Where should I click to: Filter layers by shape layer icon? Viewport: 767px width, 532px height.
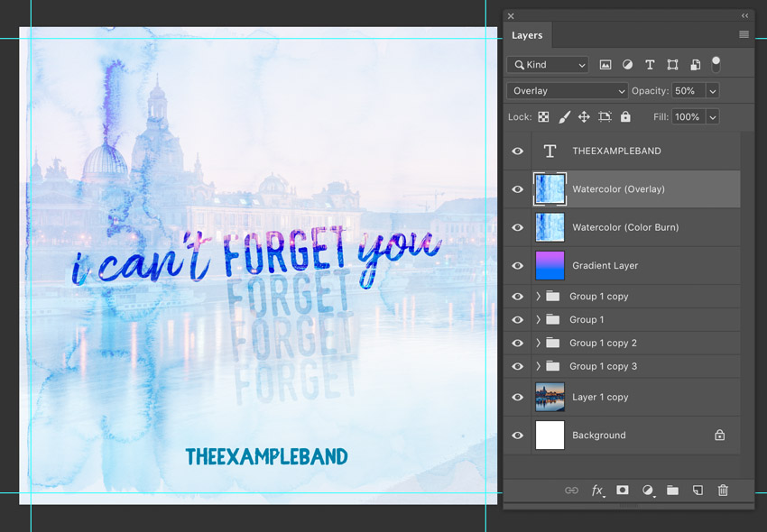click(672, 65)
